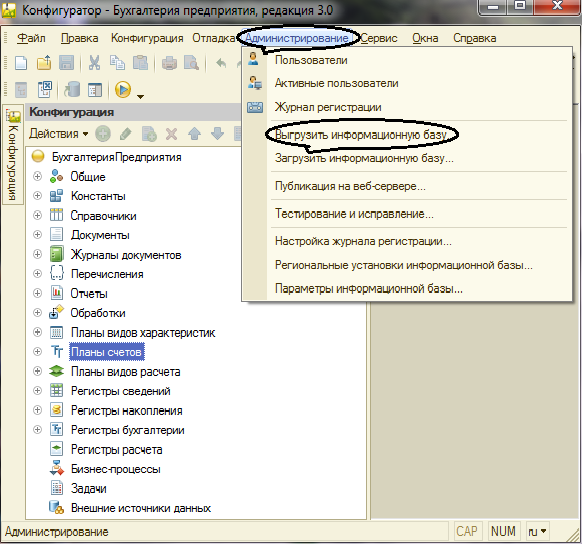Click the Cut scissors icon
The image size is (582, 544).
click(94, 63)
